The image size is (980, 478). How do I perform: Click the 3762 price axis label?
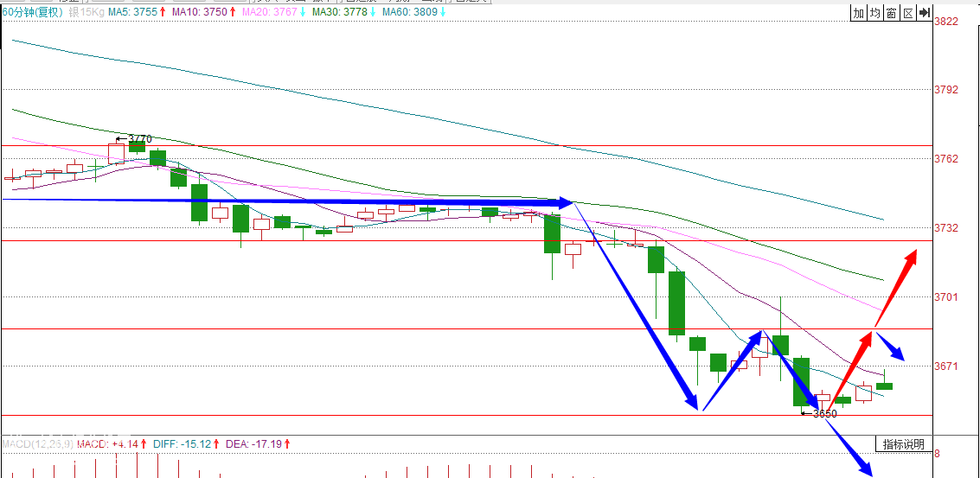coord(945,159)
